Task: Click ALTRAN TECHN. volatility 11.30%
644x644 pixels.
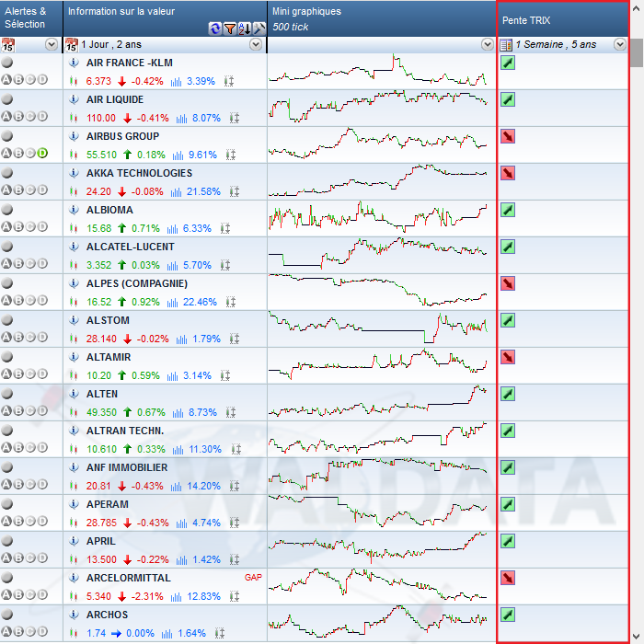Action: [x=205, y=449]
